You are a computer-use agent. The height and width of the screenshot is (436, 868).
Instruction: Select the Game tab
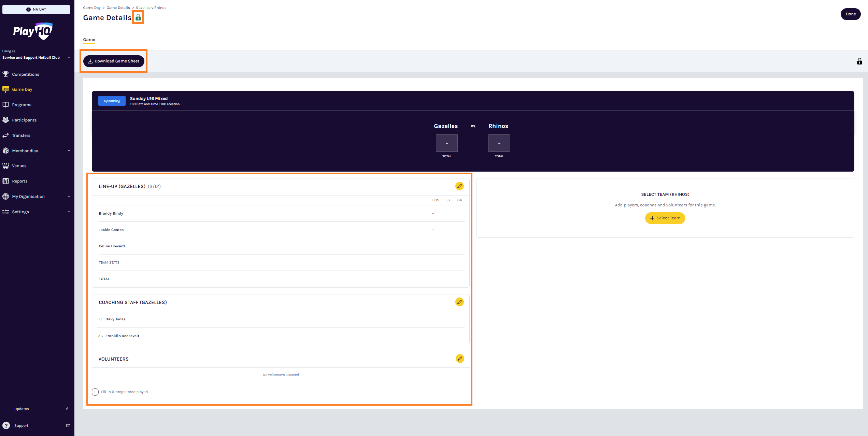point(89,40)
